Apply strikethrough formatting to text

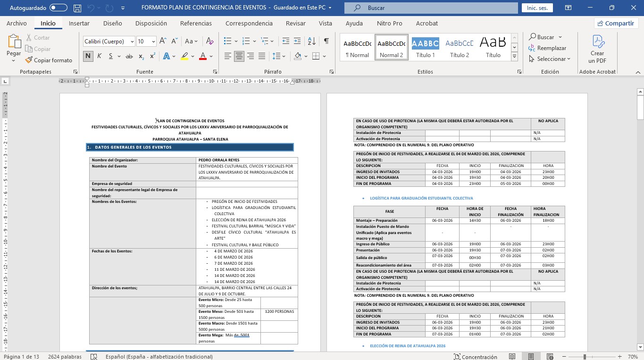pos(129,56)
